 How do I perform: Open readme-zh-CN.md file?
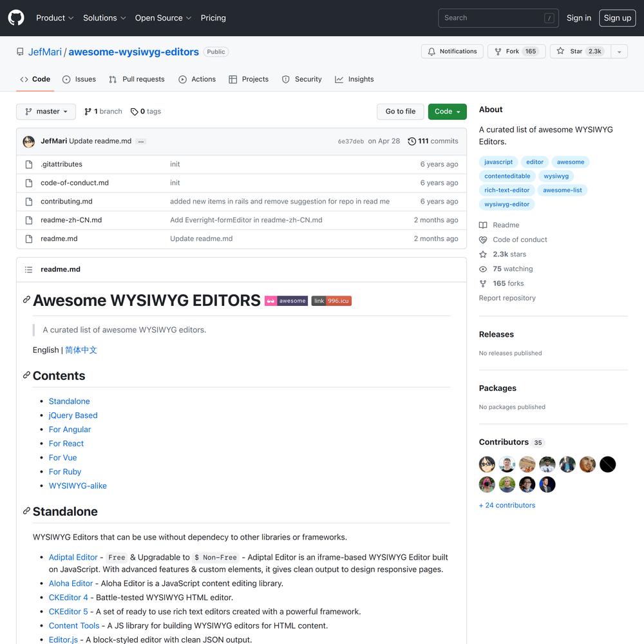[x=71, y=220]
